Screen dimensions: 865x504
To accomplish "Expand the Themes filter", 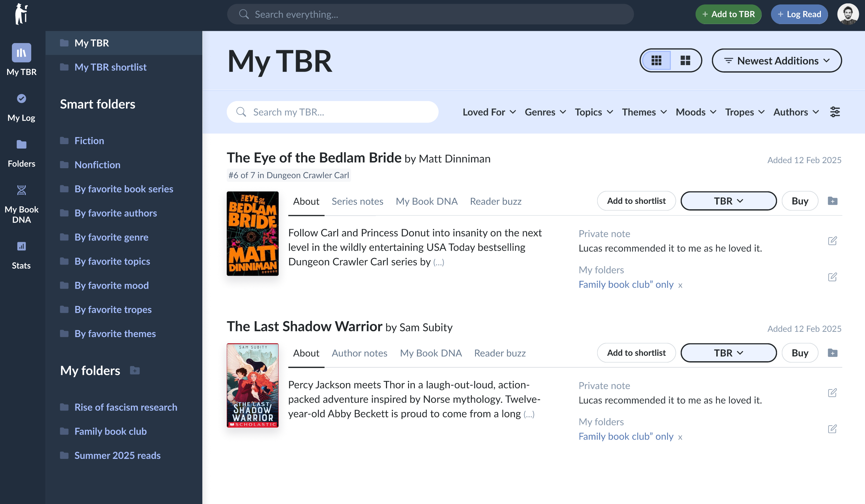I will (x=644, y=112).
